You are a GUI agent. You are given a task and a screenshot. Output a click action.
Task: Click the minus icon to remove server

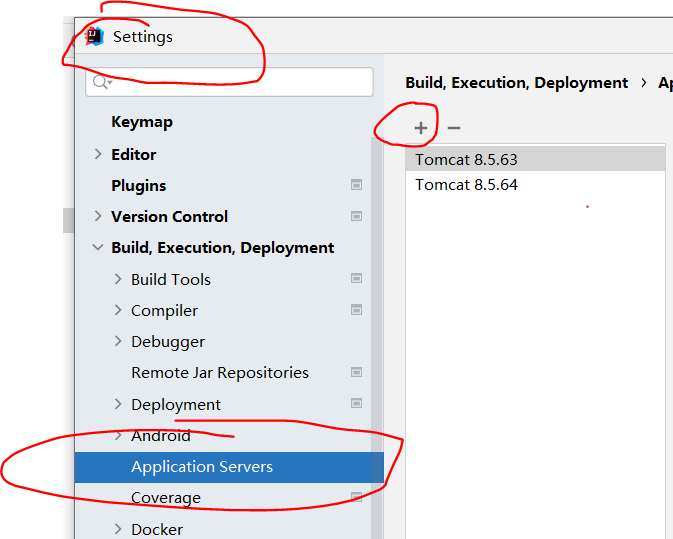pyautogui.click(x=454, y=128)
